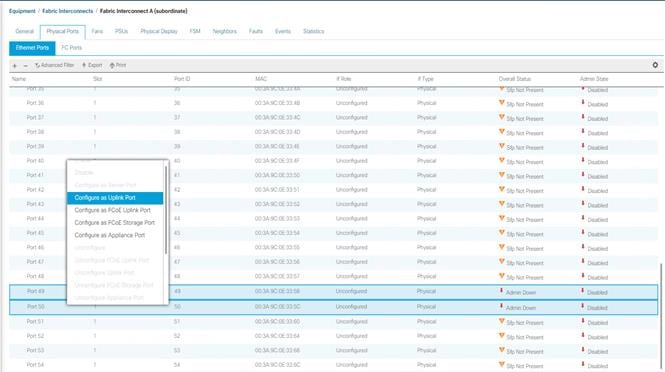Select the Port 49 row name
This screenshot has height=372, width=665.
tap(36, 291)
